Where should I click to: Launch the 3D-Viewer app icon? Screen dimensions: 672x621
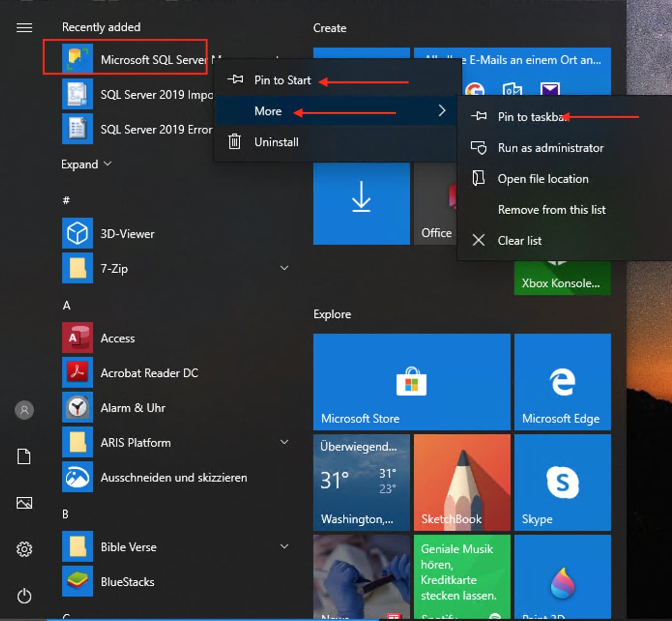point(77,234)
